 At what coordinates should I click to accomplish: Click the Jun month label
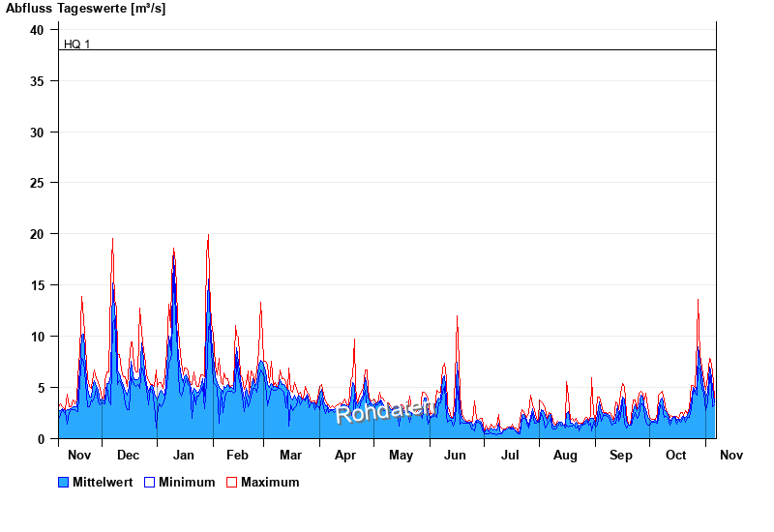[x=455, y=456]
